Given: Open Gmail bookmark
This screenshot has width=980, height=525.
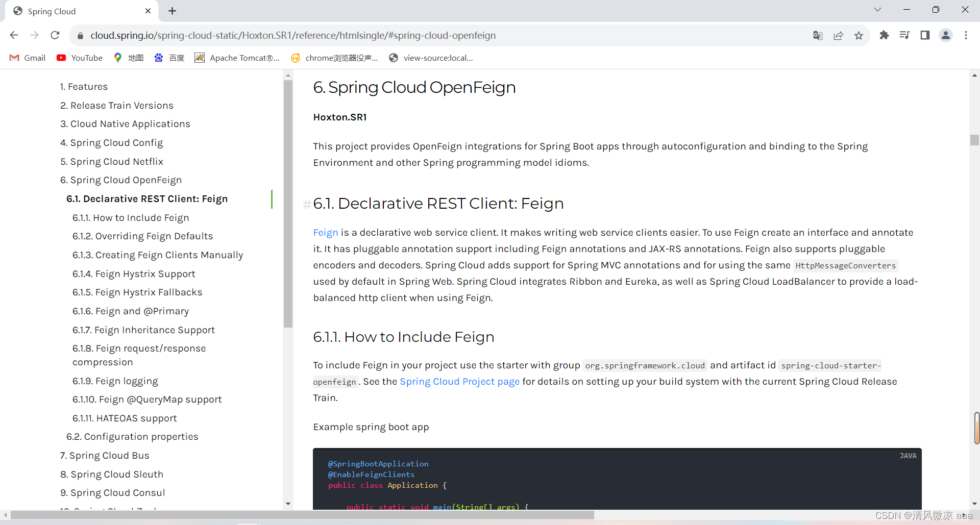Looking at the screenshot, I should point(28,58).
